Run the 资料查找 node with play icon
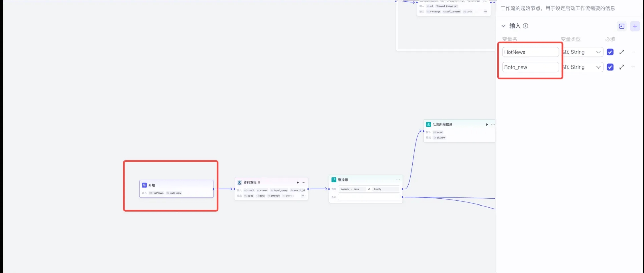Screen dimensions: 644x273 [x=298, y=183]
